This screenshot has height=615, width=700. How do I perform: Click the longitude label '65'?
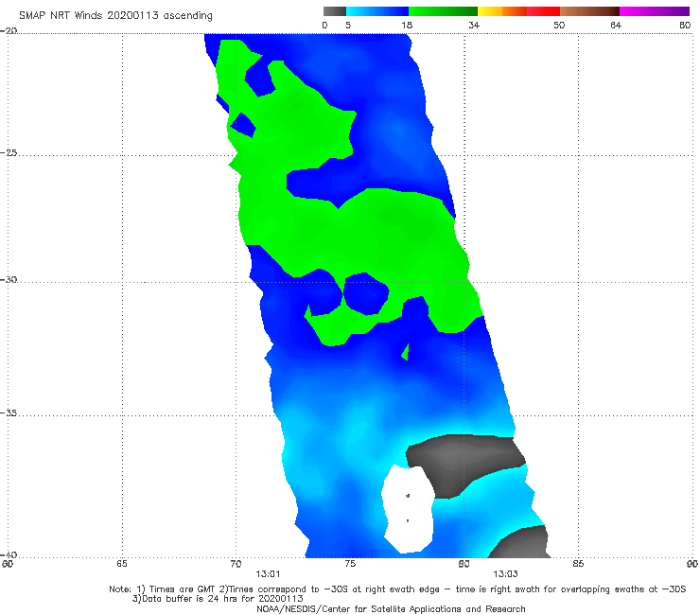click(122, 564)
